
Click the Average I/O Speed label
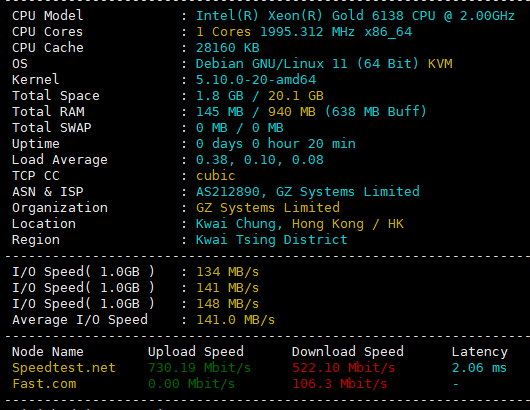(80, 320)
